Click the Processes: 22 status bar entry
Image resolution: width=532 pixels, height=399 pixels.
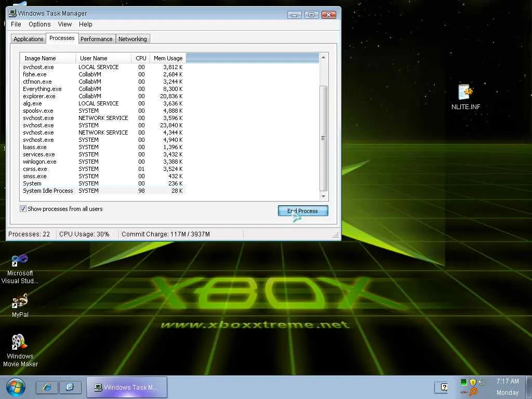point(29,234)
